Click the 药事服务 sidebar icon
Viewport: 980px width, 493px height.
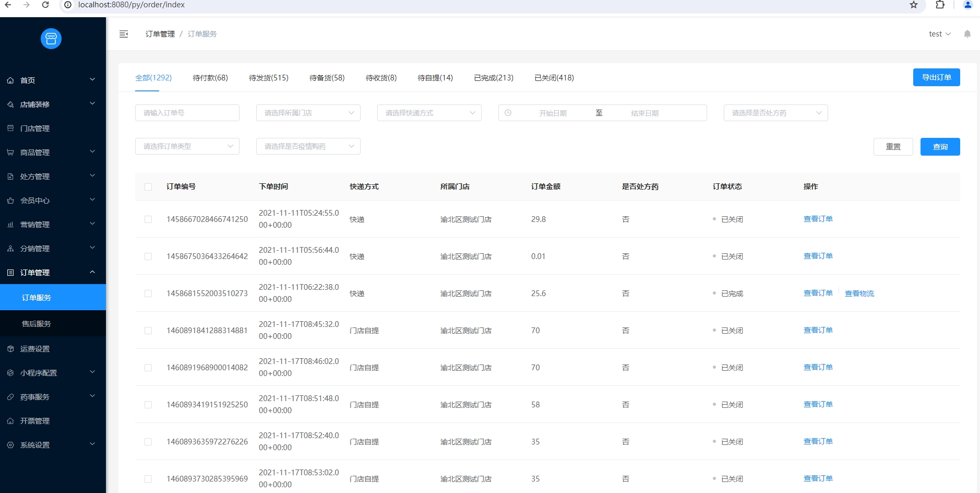click(10, 397)
